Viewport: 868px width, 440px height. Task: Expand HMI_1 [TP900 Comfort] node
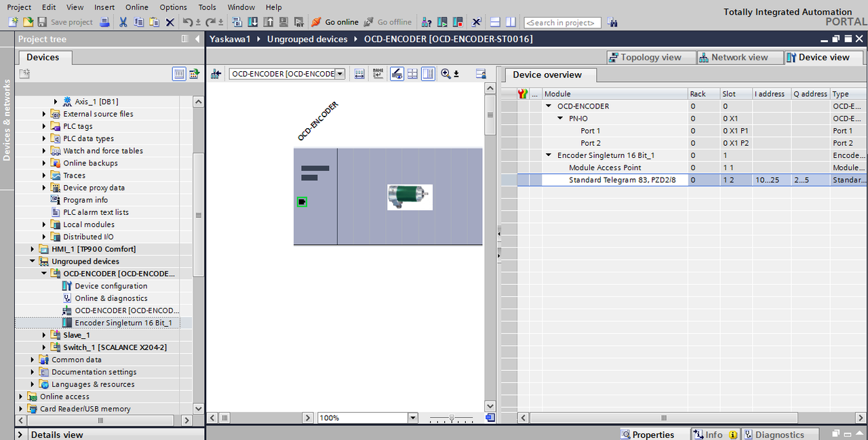click(33, 249)
